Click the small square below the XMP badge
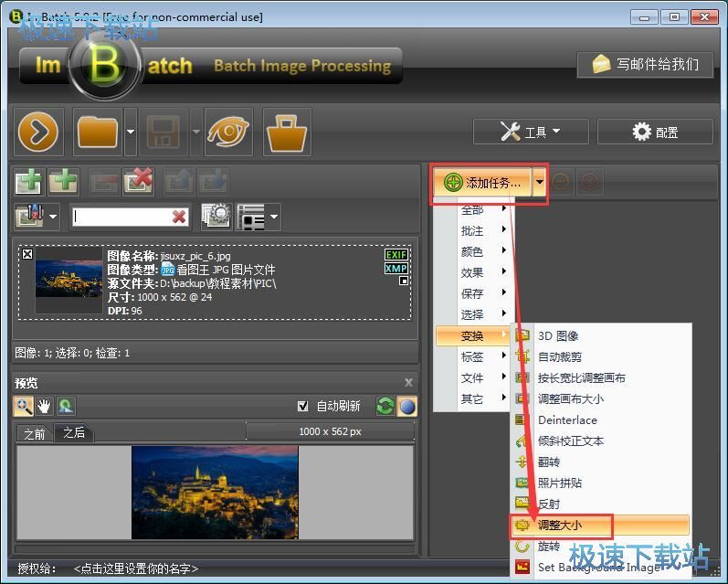 404,281
